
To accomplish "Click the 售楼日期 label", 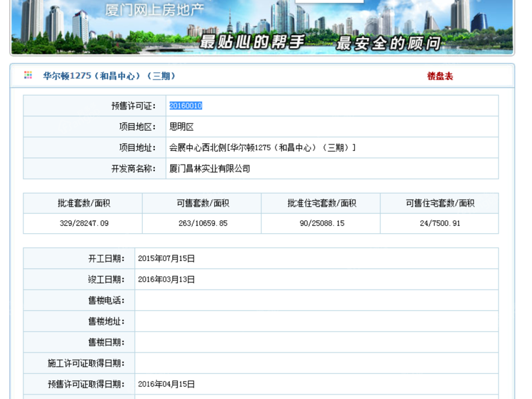I will tap(106, 342).
